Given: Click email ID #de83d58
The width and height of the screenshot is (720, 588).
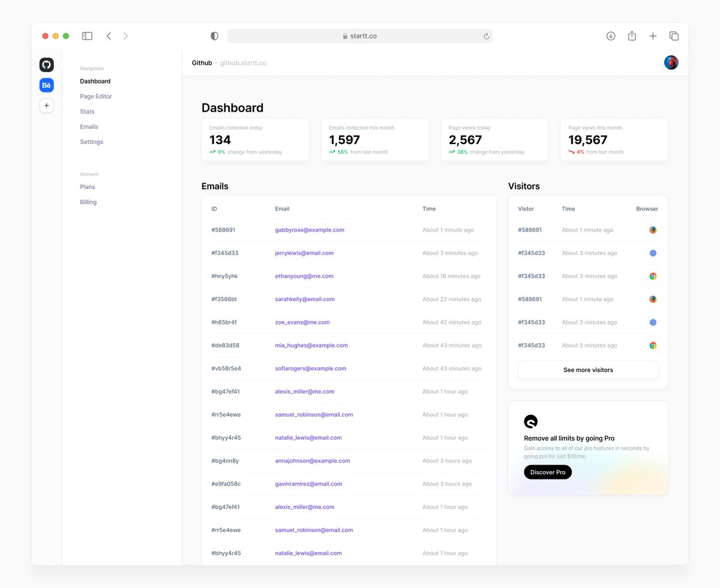Looking at the screenshot, I should pyautogui.click(x=225, y=346).
